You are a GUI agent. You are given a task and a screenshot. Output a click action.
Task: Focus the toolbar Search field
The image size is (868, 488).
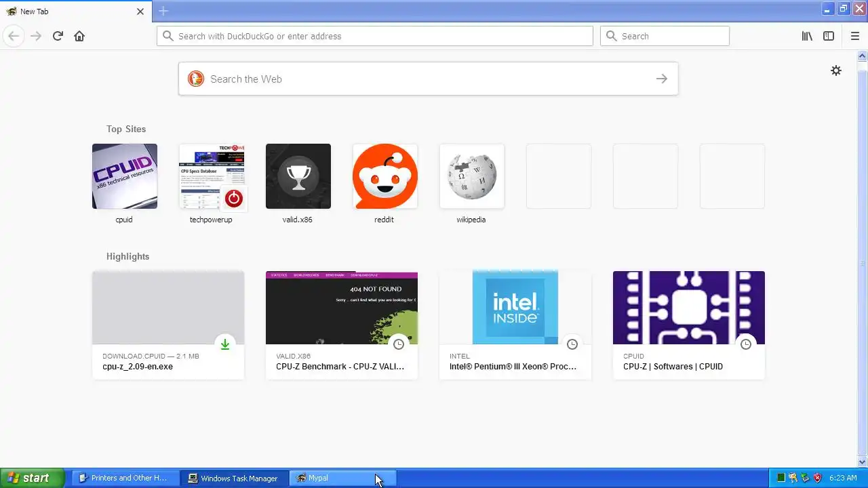tap(665, 36)
